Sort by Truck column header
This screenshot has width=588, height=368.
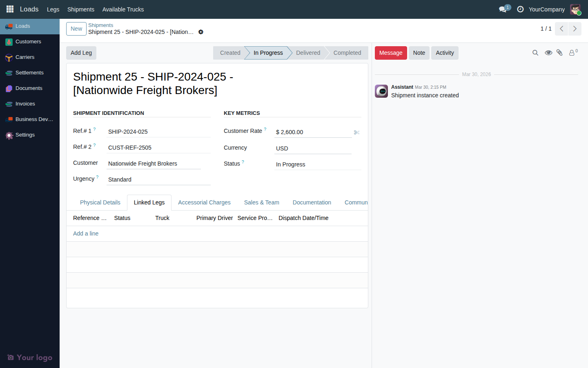click(163, 218)
